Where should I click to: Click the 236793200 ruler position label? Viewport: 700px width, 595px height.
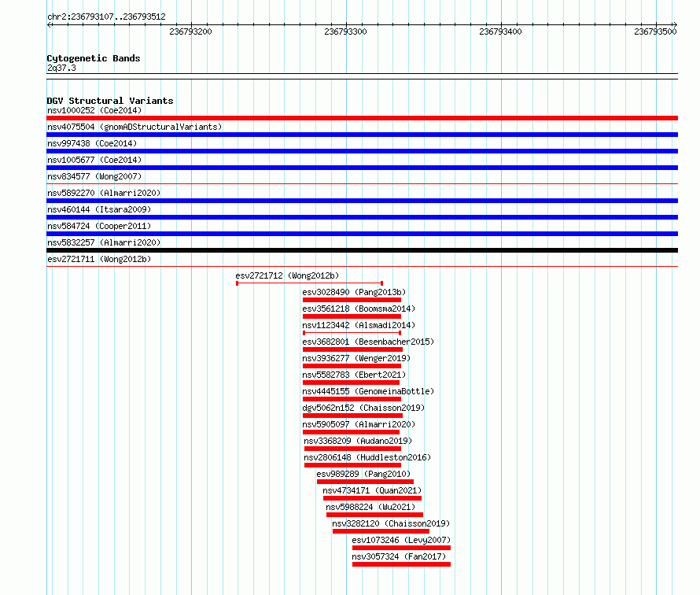pos(190,31)
